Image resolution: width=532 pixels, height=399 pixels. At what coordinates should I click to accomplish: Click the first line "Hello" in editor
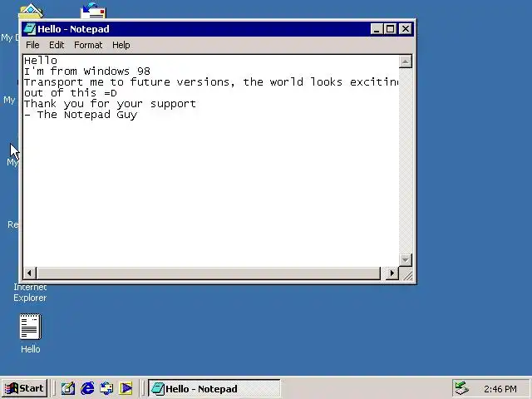tap(41, 61)
